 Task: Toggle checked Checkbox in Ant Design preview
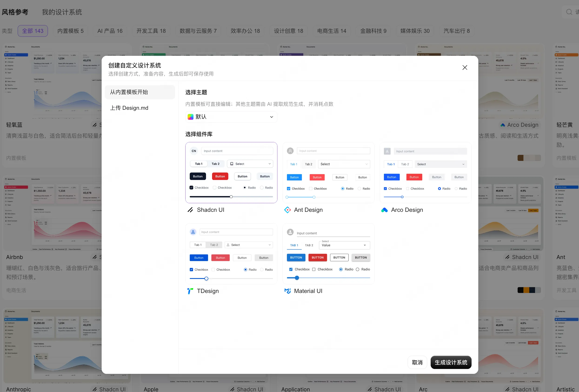[289, 189]
